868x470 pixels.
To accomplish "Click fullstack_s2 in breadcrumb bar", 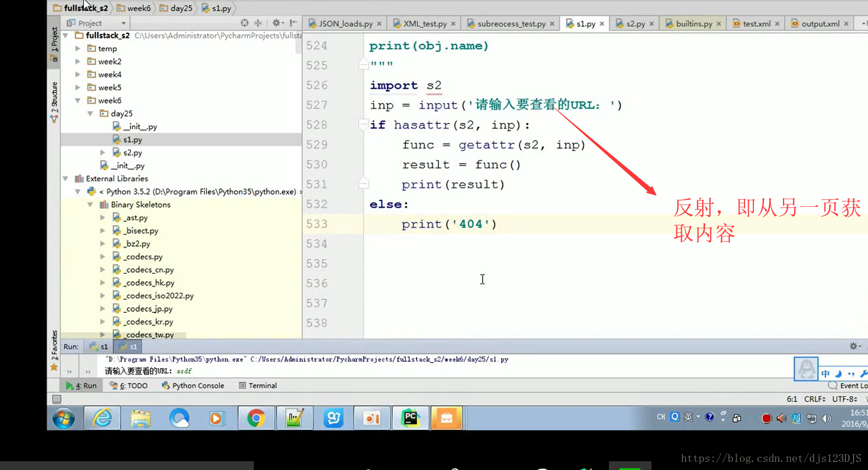I will pyautogui.click(x=80, y=8).
